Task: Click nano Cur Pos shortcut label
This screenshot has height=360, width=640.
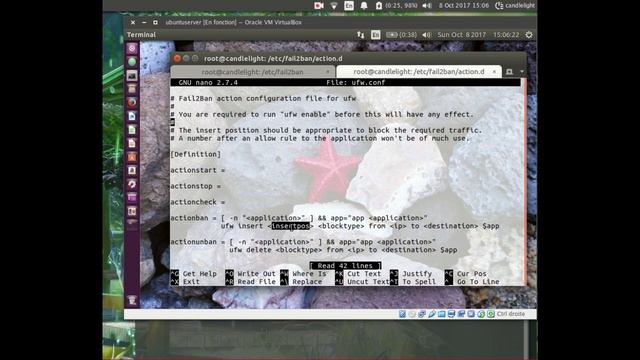Action: tap(471, 274)
